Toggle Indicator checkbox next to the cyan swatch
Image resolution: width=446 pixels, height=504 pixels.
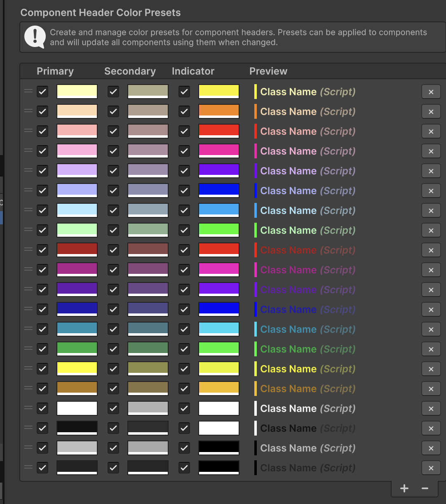184,329
